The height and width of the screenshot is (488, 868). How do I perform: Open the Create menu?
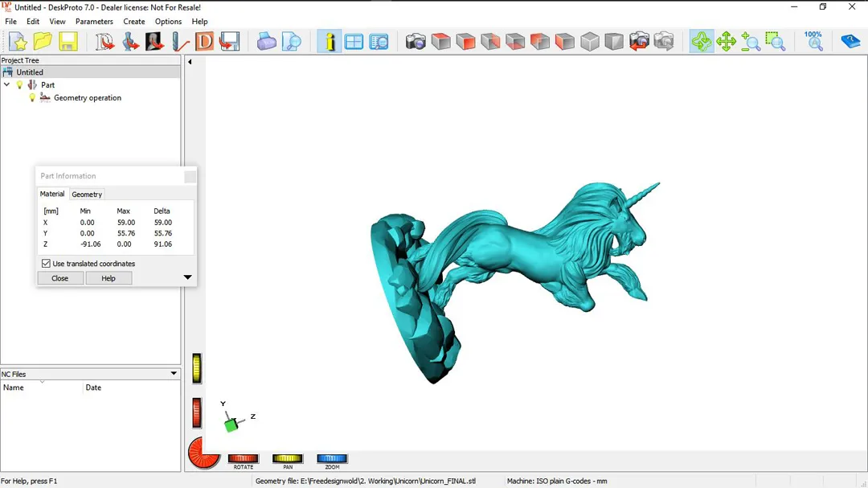(x=134, y=22)
